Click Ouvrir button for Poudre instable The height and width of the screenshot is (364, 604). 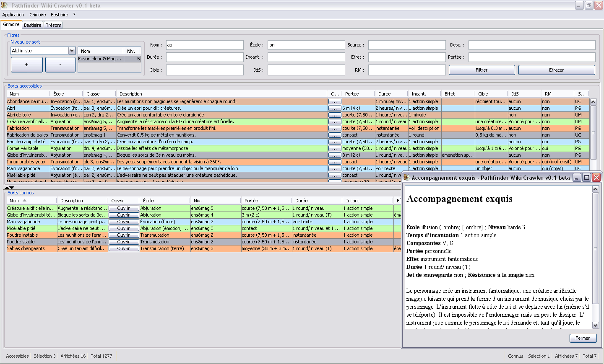click(x=124, y=235)
